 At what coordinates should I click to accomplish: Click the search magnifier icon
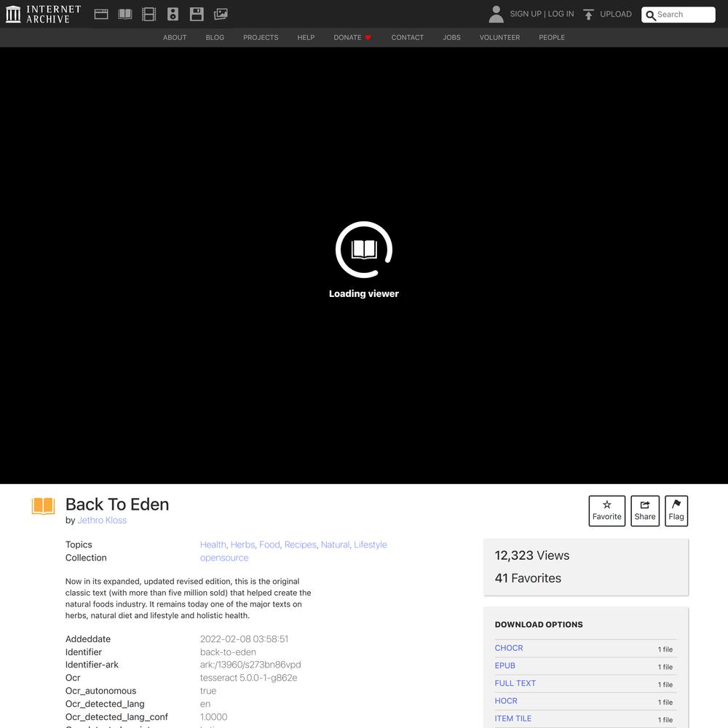[650, 15]
